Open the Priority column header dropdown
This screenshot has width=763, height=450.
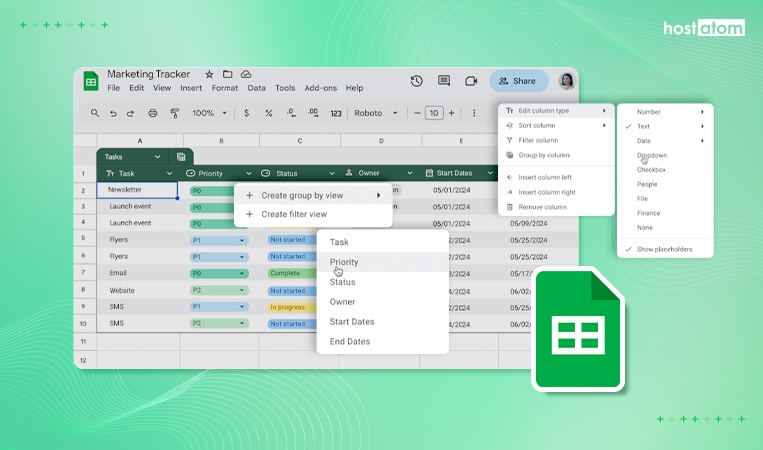pyautogui.click(x=249, y=173)
